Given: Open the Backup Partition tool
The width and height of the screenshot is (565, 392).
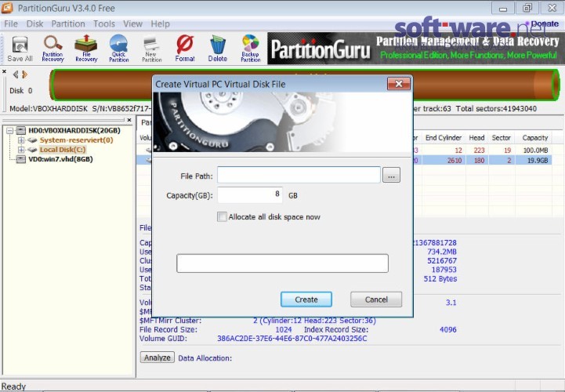Looking at the screenshot, I should click(x=251, y=49).
